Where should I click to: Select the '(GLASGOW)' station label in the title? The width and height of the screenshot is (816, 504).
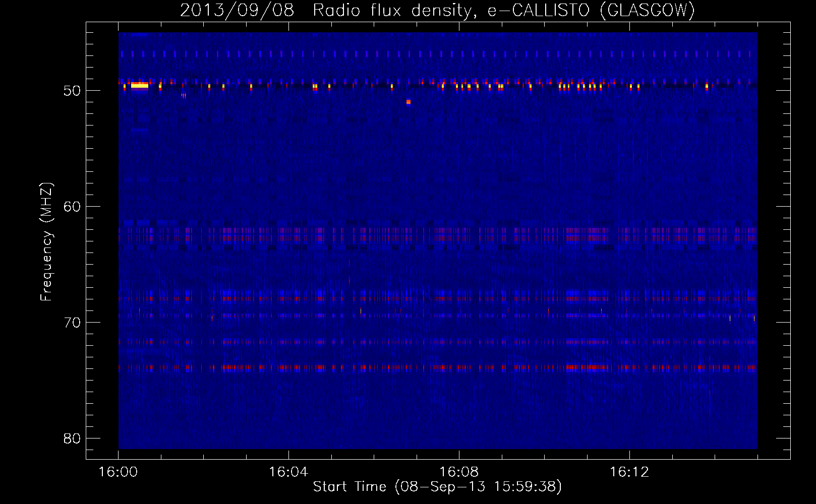coord(648,11)
